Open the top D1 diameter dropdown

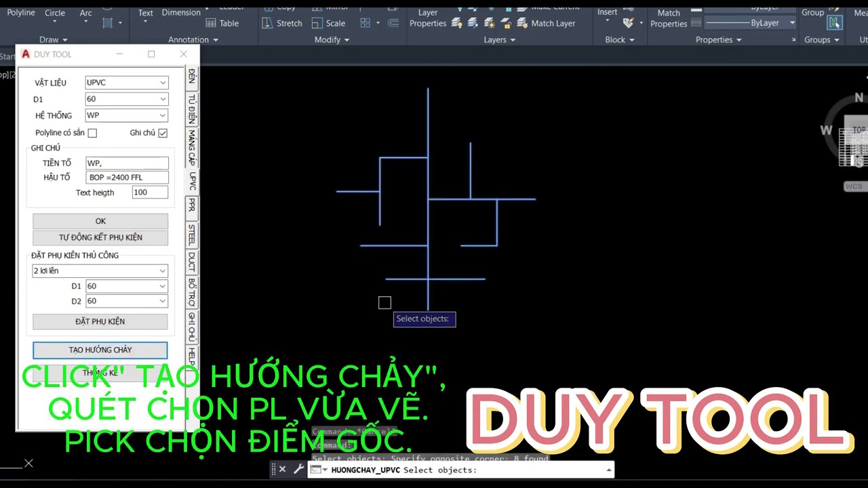pos(163,99)
